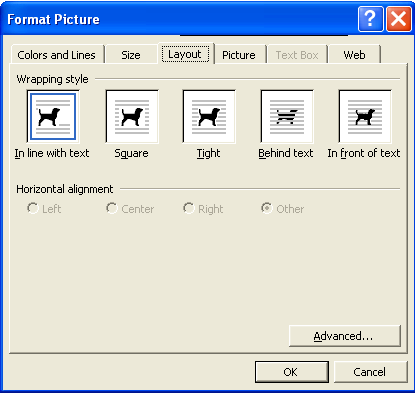415x393 pixels.
Task: Select the Behind text wrapping icon
Action: [x=287, y=116]
